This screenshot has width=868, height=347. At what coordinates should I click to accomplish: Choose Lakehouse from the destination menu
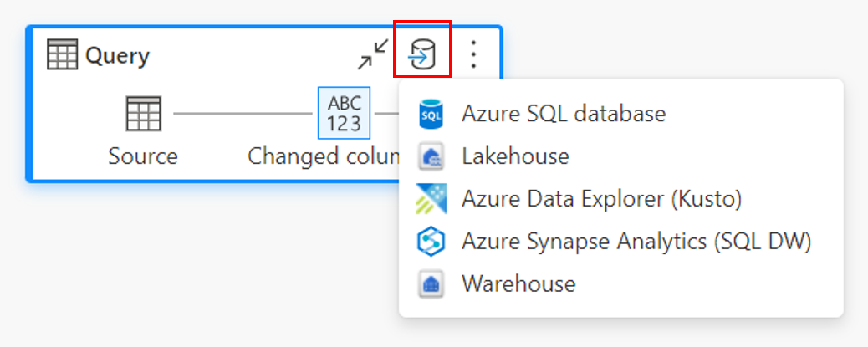click(515, 156)
